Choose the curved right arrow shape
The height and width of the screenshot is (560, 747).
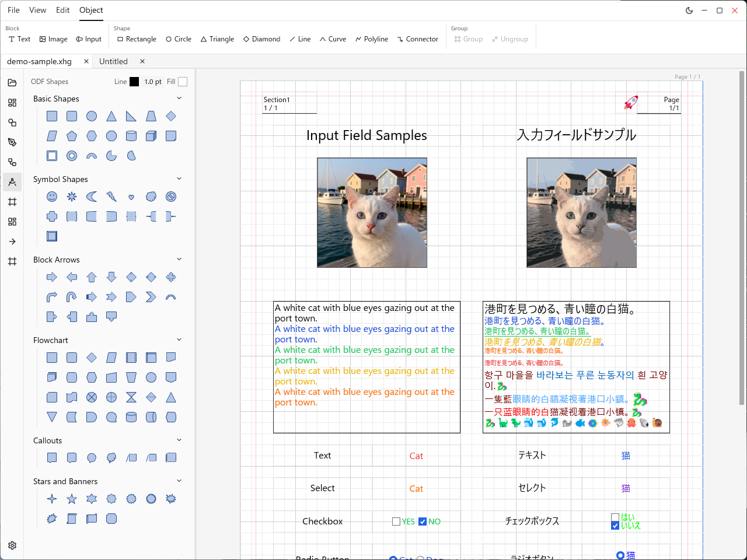(x=52, y=297)
